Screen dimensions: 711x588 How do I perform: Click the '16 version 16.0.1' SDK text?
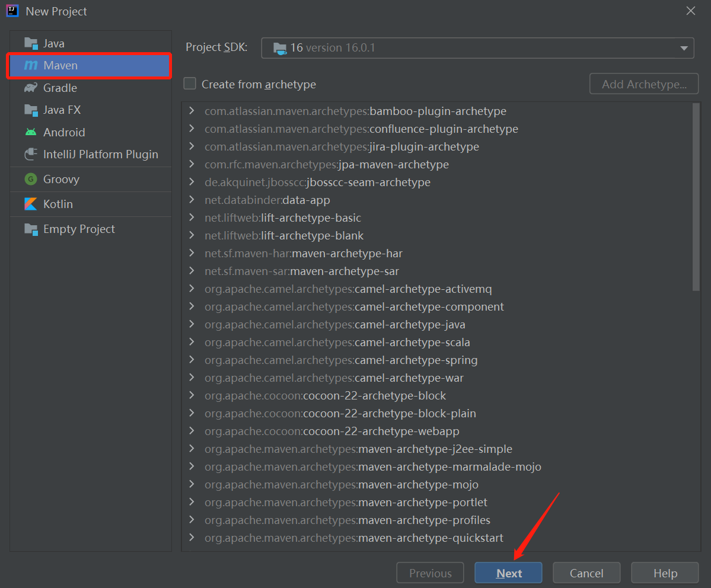333,48
